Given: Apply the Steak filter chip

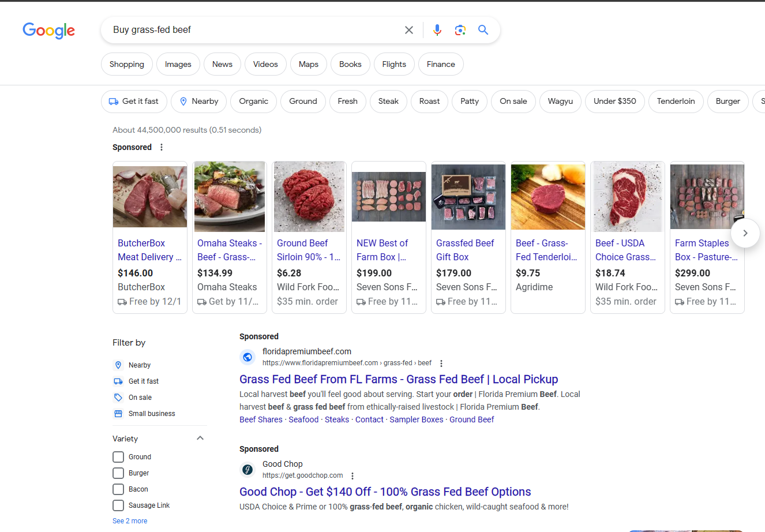Looking at the screenshot, I should coord(388,102).
